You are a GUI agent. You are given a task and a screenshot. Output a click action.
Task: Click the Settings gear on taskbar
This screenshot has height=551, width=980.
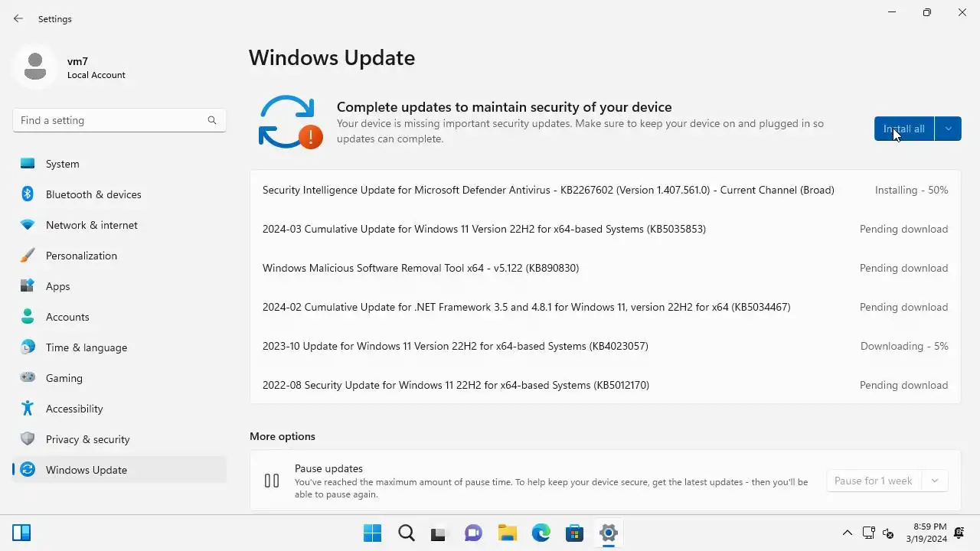608,533
